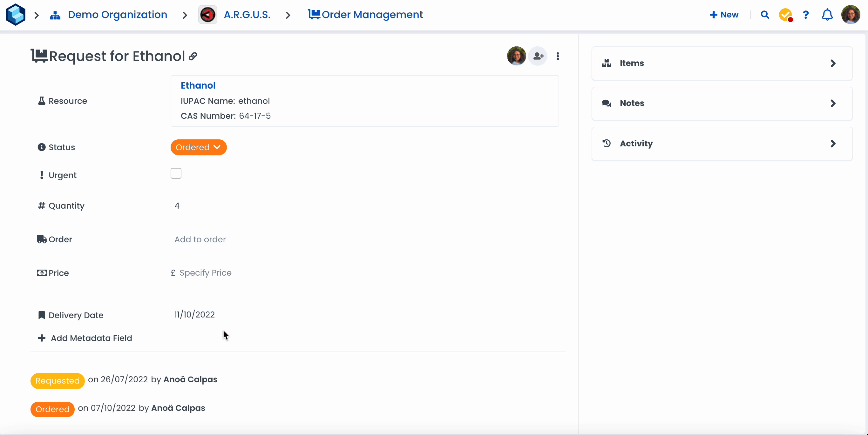Open the Ordered status dropdown
The width and height of the screenshot is (868, 435).
[x=198, y=147]
